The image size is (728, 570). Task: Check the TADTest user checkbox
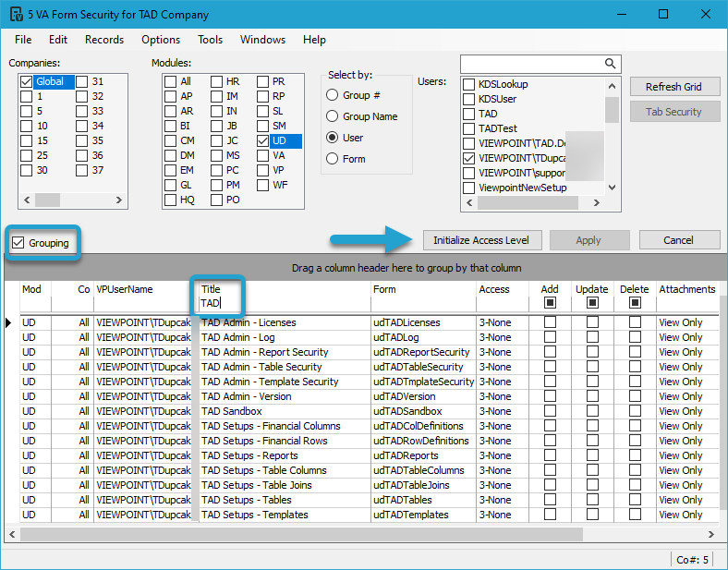[469, 128]
